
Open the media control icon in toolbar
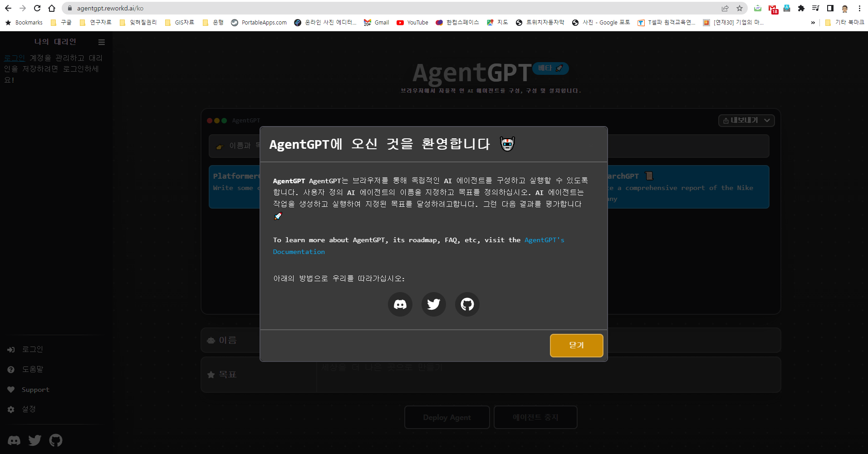point(816,8)
